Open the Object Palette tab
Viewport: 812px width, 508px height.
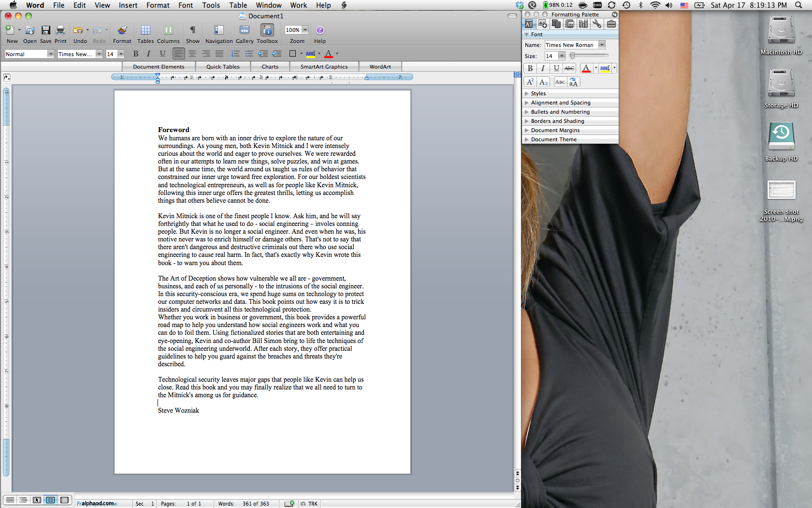[543, 24]
